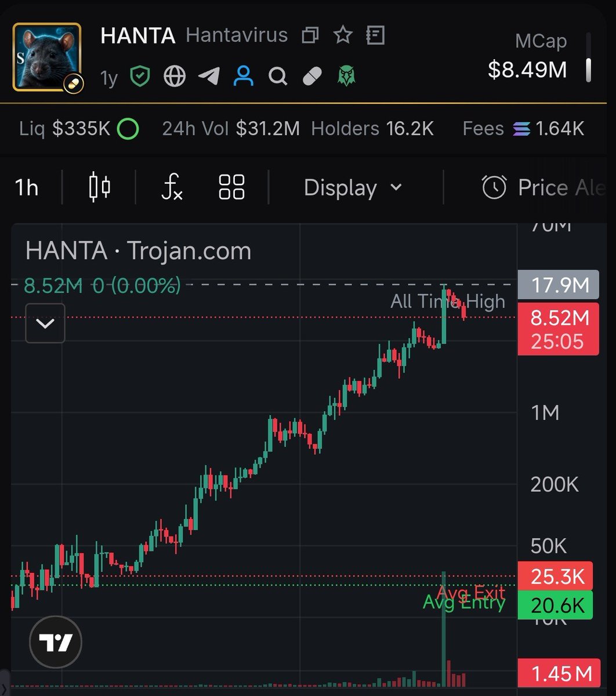Tap the HANTA · Trojan.com chart title
616x696 pixels.
[x=139, y=251]
